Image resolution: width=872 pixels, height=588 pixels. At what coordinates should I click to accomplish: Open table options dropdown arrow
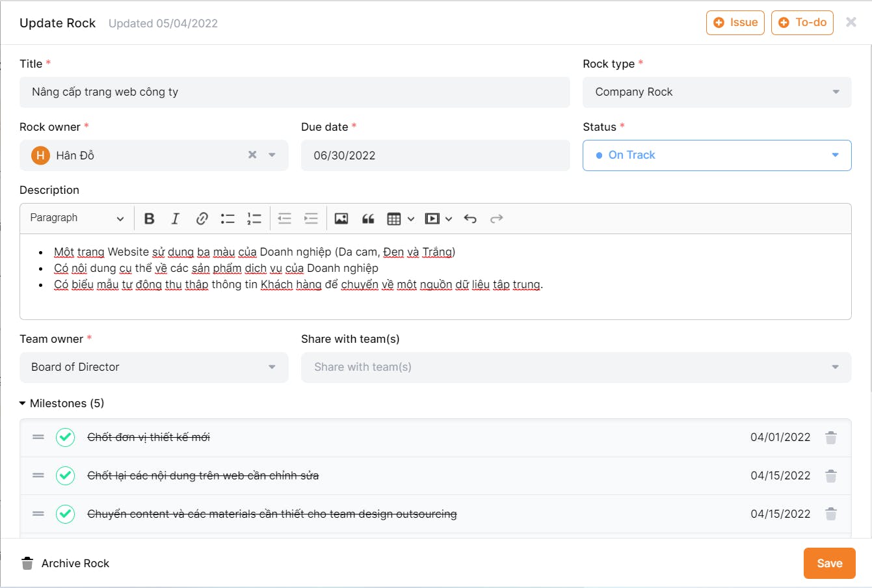point(411,219)
